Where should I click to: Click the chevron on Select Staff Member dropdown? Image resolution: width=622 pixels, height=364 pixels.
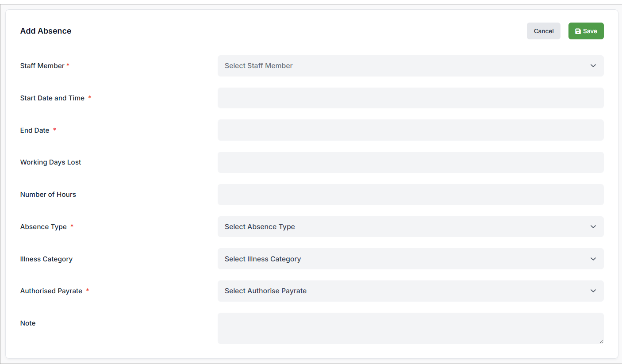pos(593,65)
